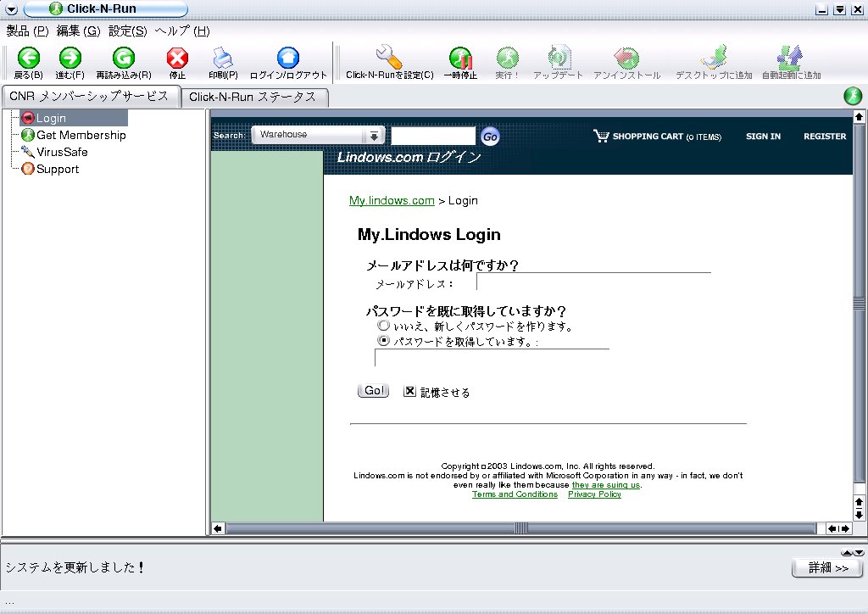The width and height of the screenshot is (868, 614).
Task: Click the Run (実行!) icon
Action: [x=507, y=58]
